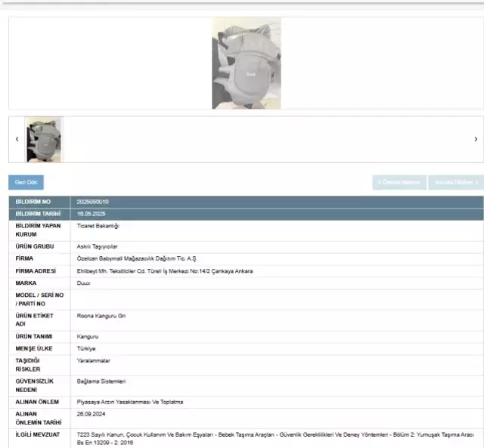The width and height of the screenshot is (484, 448).
Task: Open the large product image
Action: point(246,63)
